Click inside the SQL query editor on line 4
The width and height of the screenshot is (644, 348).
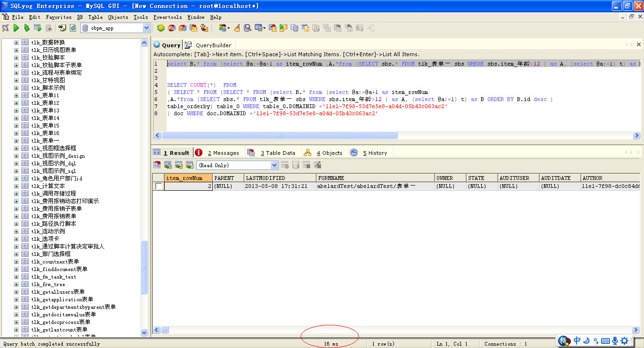pos(201,85)
